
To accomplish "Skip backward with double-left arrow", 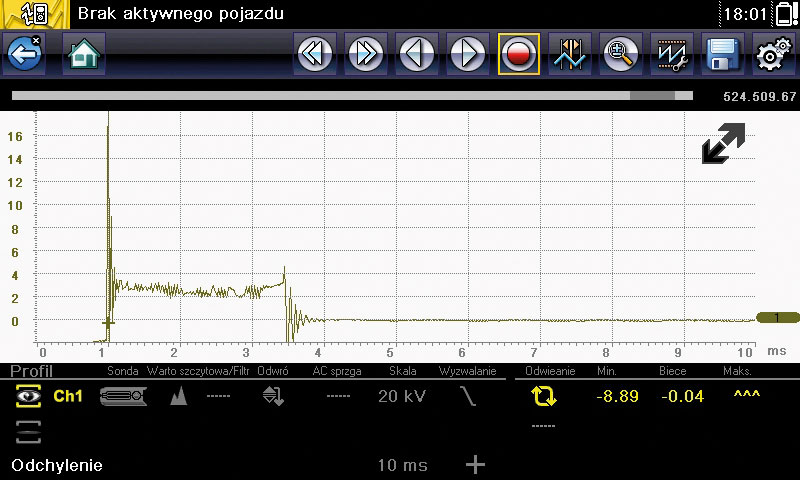I will pyautogui.click(x=315, y=54).
